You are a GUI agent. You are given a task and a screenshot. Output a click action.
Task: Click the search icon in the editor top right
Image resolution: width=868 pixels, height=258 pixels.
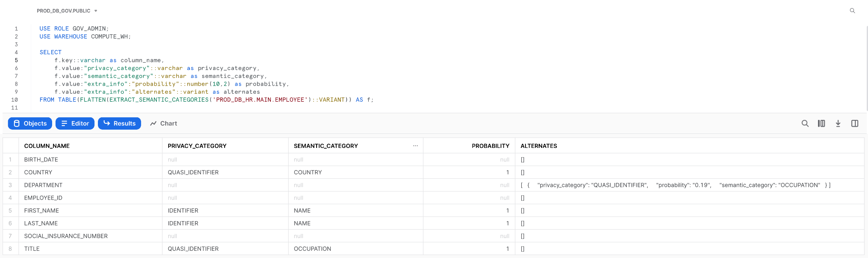point(852,11)
